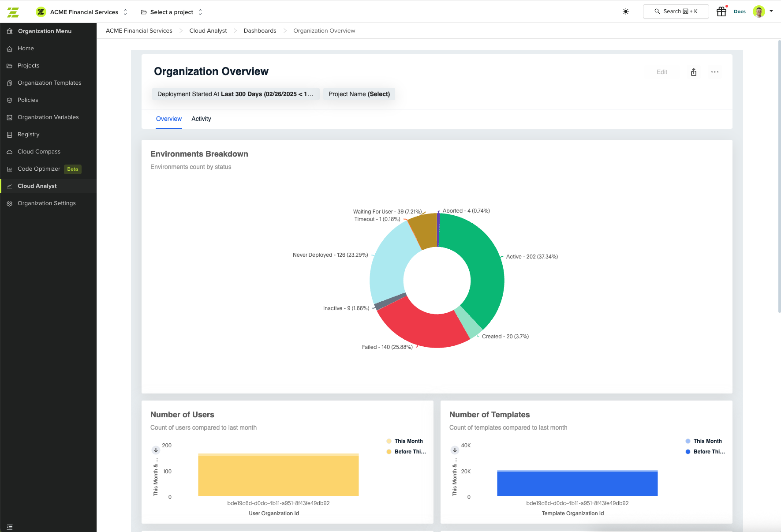
Task: Click the sort arrow in Number of Users chart
Action: coord(156,450)
